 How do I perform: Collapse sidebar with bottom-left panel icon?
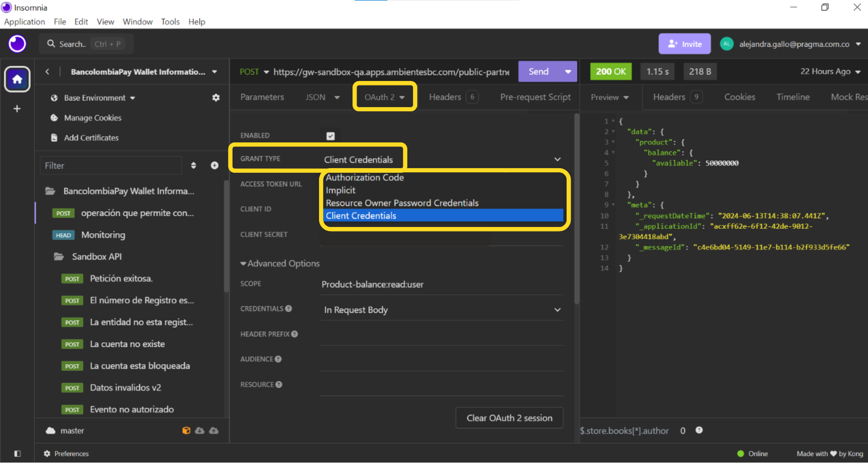click(x=17, y=454)
